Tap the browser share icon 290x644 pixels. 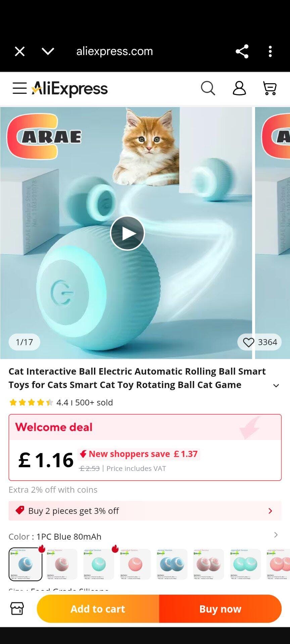pos(242,51)
